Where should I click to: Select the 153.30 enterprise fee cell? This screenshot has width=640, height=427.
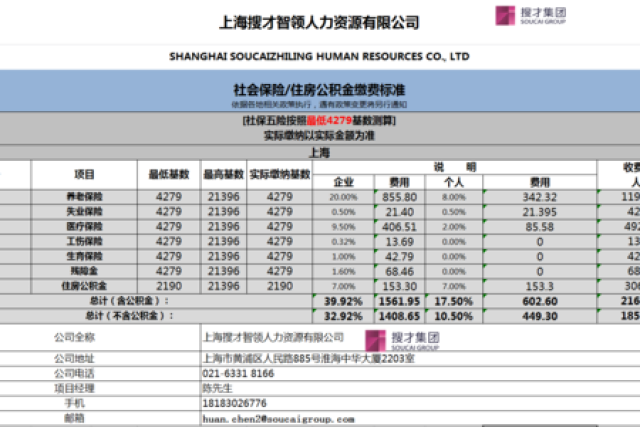(x=399, y=287)
